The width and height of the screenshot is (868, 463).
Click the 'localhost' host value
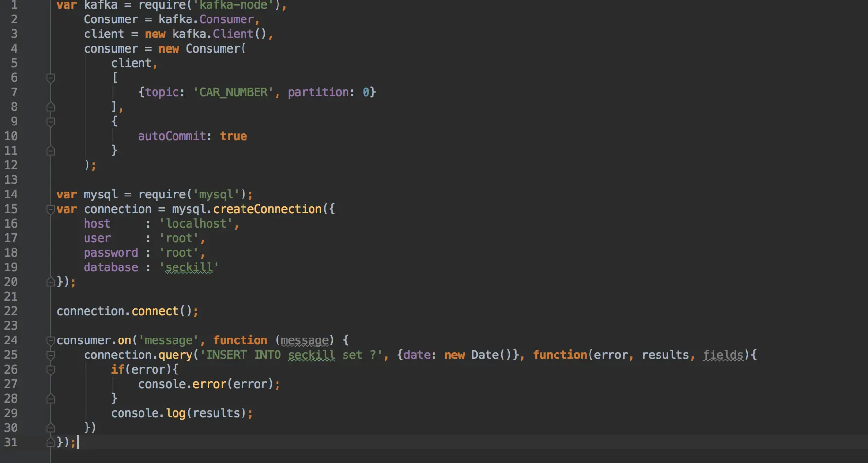coord(196,224)
